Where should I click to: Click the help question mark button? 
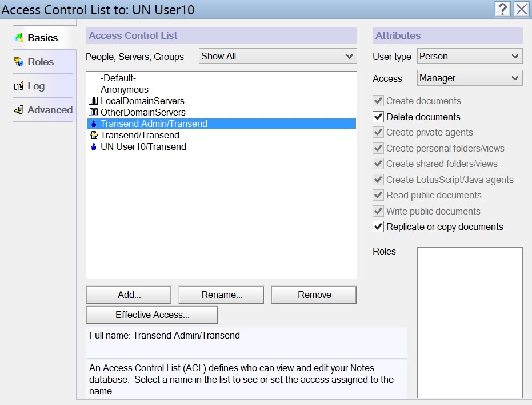[503, 9]
